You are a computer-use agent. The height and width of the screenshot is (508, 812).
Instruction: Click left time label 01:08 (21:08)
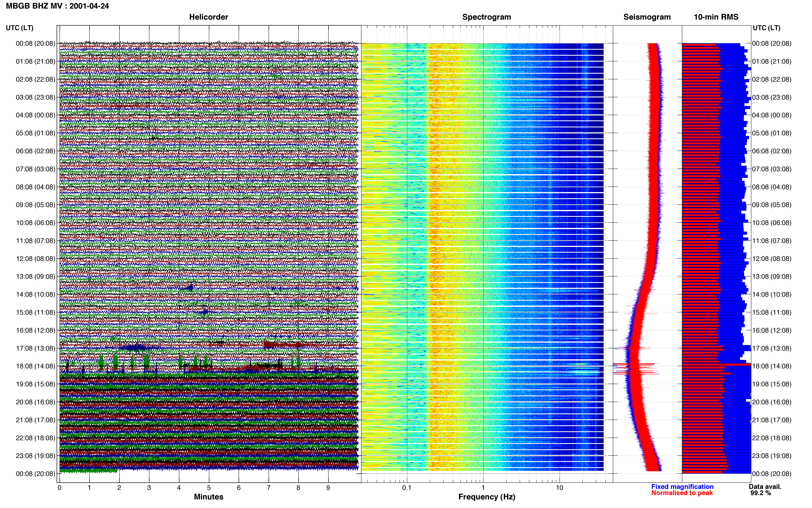[x=35, y=61]
